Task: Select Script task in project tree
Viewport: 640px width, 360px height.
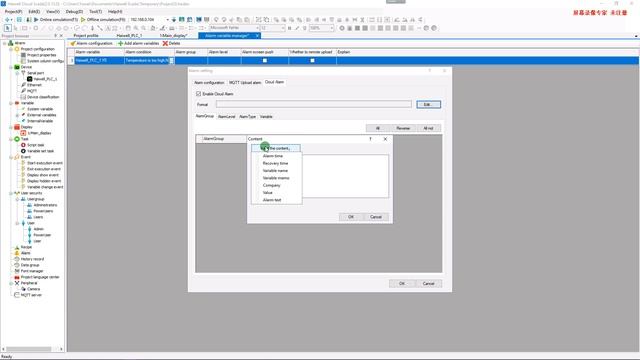Action: tap(35, 145)
